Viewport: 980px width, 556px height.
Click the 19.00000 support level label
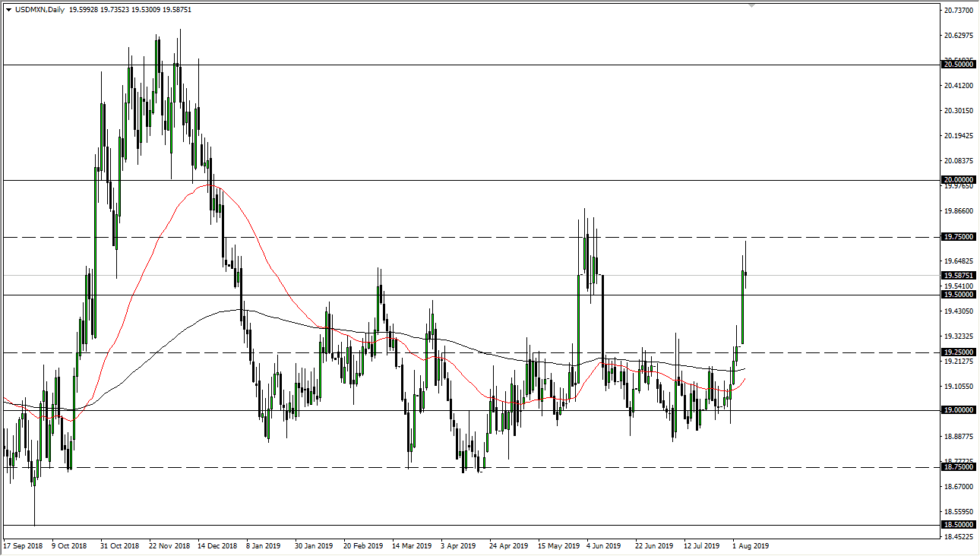(x=959, y=409)
